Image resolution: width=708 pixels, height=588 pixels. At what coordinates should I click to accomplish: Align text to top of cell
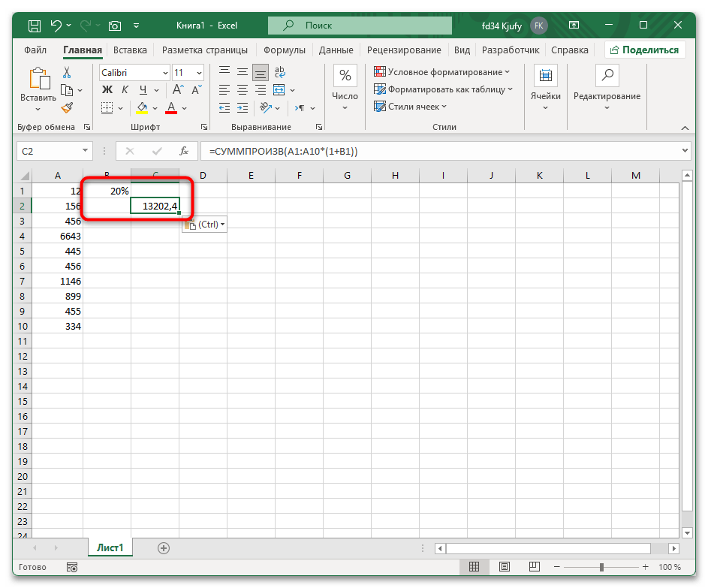224,72
